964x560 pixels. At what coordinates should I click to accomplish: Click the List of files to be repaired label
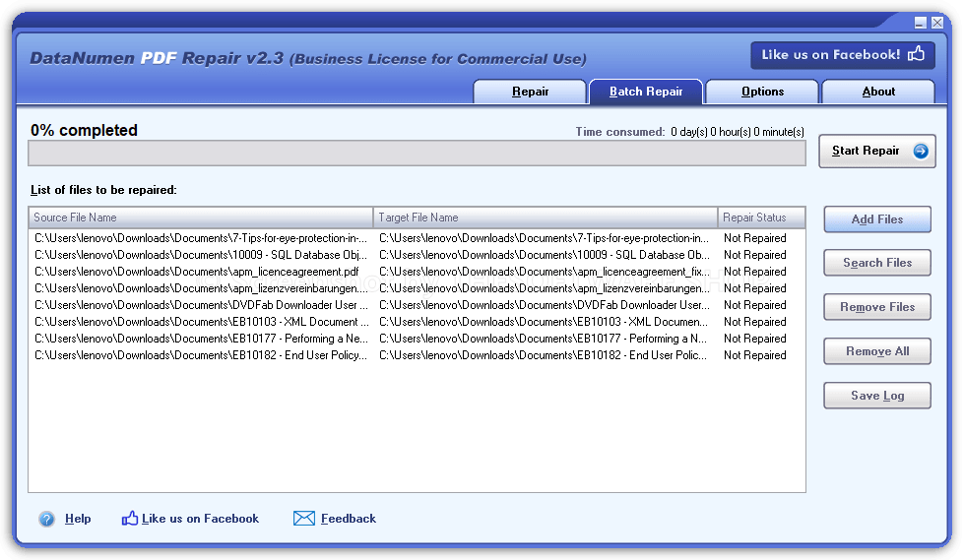coord(103,190)
